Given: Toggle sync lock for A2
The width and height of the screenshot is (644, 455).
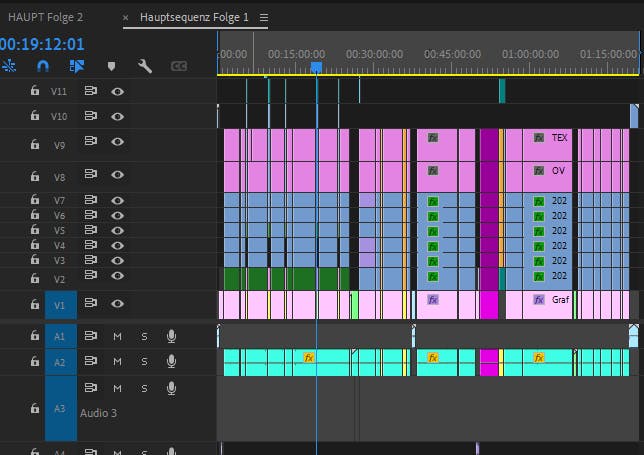Looking at the screenshot, I should click(x=91, y=361).
